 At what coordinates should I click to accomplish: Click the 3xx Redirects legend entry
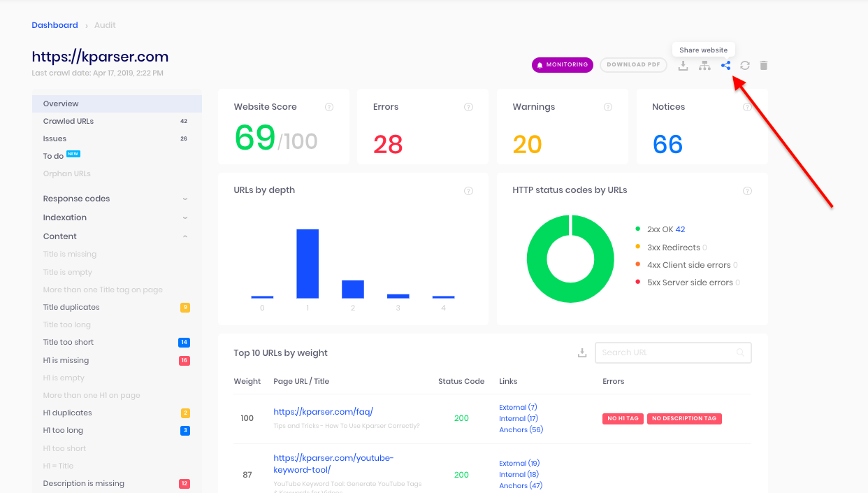pyautogui.click(x=671, y=248)
